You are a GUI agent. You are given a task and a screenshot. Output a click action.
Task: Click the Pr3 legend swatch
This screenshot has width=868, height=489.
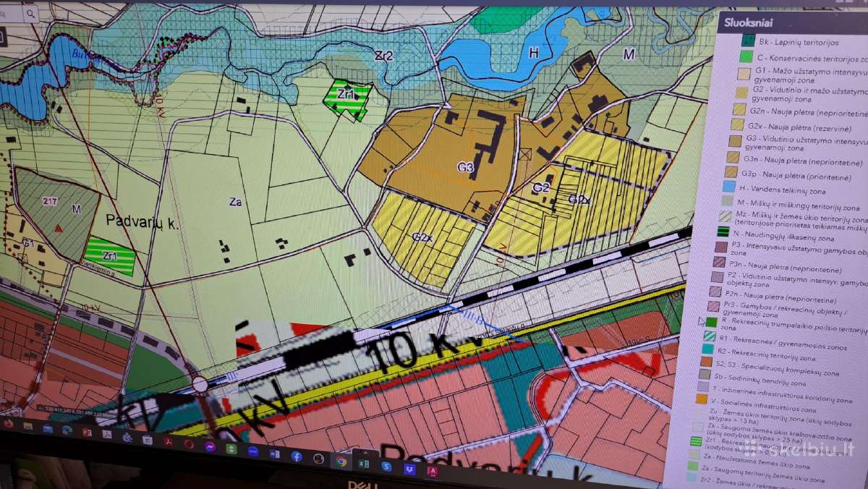[x=713, y=307]
